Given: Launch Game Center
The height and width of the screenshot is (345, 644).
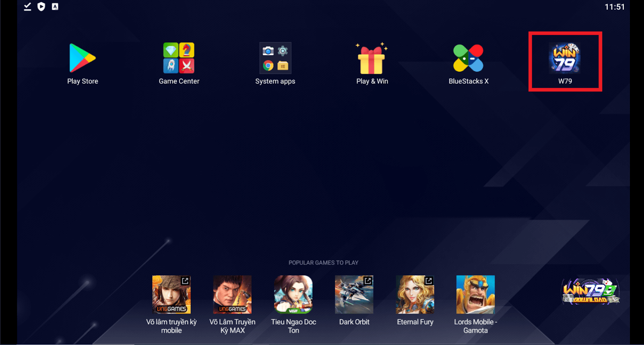Looking at the screenshot, I should coord(179,58).
